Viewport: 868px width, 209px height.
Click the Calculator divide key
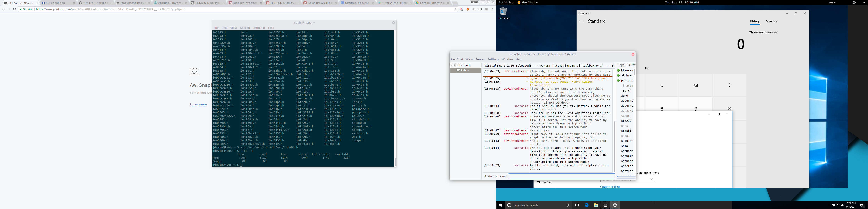(729, 85)
